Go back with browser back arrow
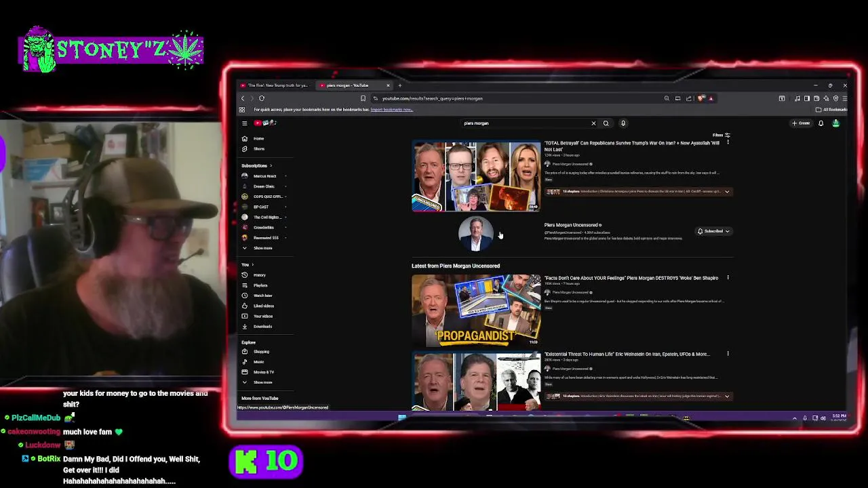 243,98
